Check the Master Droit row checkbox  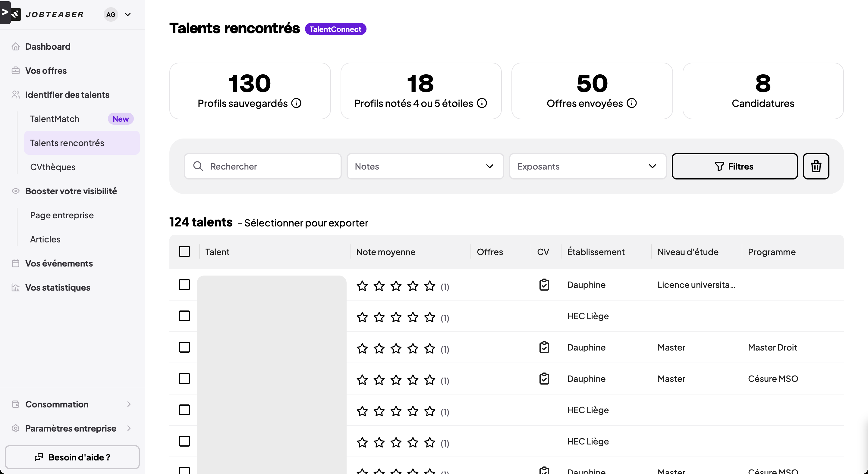(x=184, y=347)
